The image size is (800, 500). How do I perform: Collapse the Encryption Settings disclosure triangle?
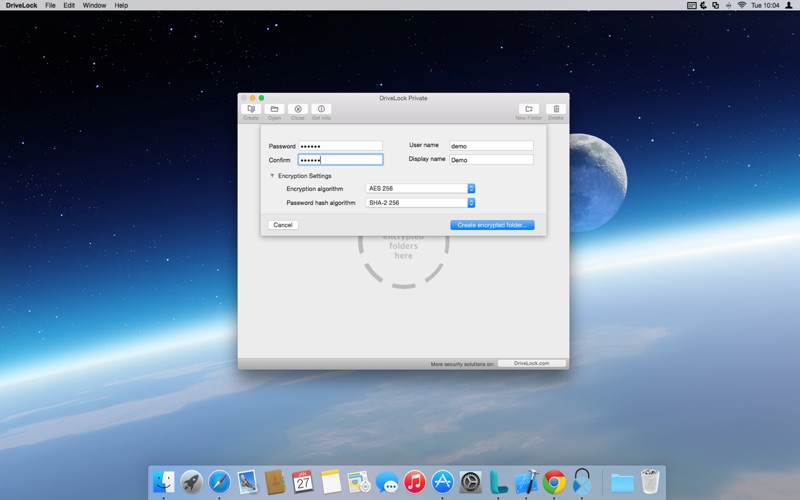coord(272,176)
